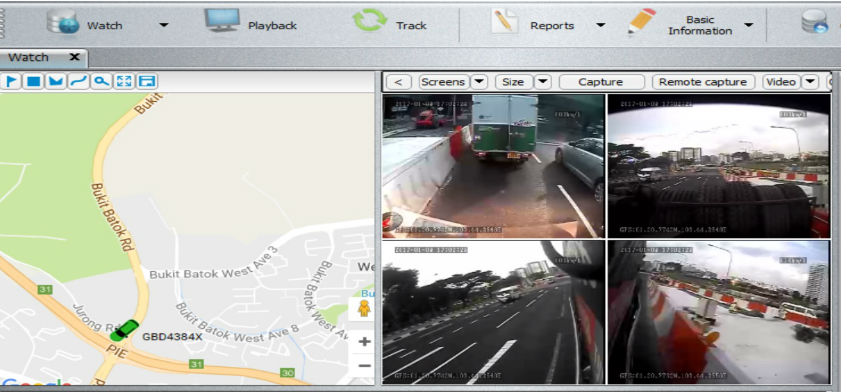The height and width of the screenshot is (392, 847).
Task: Select the green vehicle marker GBD4384X
Action: point(124,330)
